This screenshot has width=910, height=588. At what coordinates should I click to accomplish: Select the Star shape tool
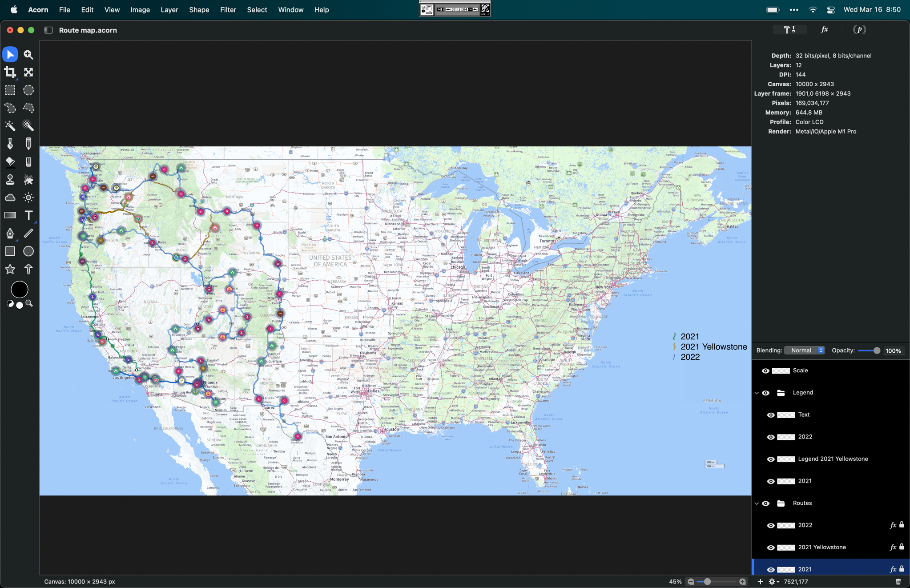10,269
